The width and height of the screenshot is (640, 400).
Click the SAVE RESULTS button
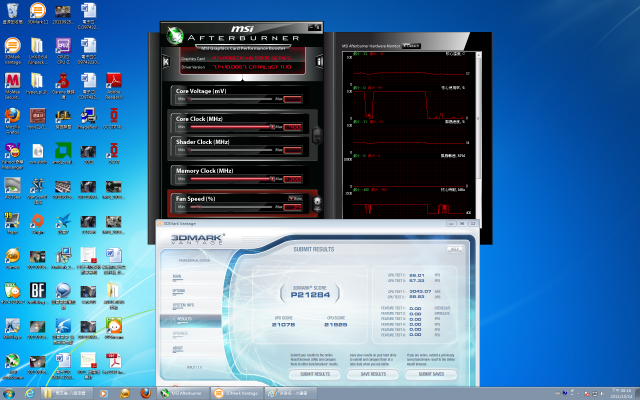373,374
